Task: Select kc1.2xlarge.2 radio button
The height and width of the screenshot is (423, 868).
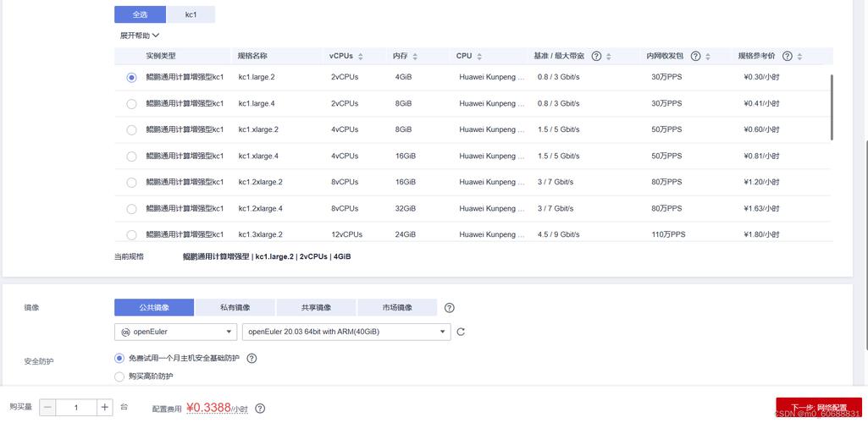Action: 131,183
